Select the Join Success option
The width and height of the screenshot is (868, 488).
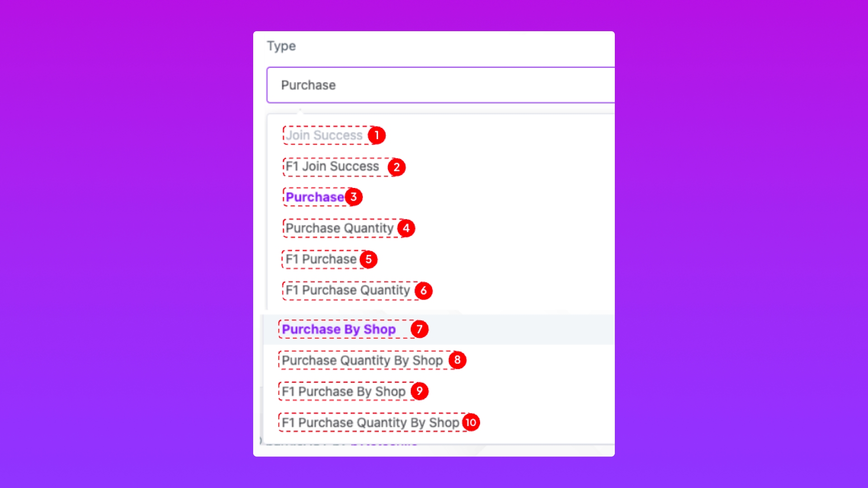coord(324,135)
